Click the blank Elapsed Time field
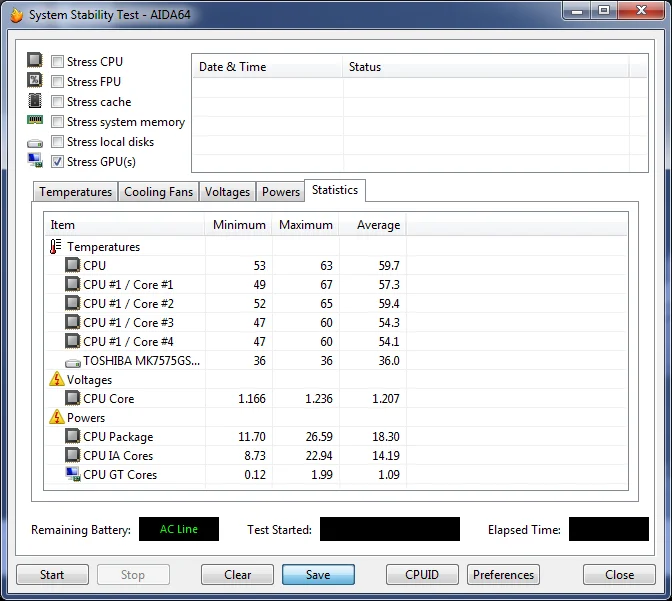Screen dimensions: 672x601 (609, 529)
